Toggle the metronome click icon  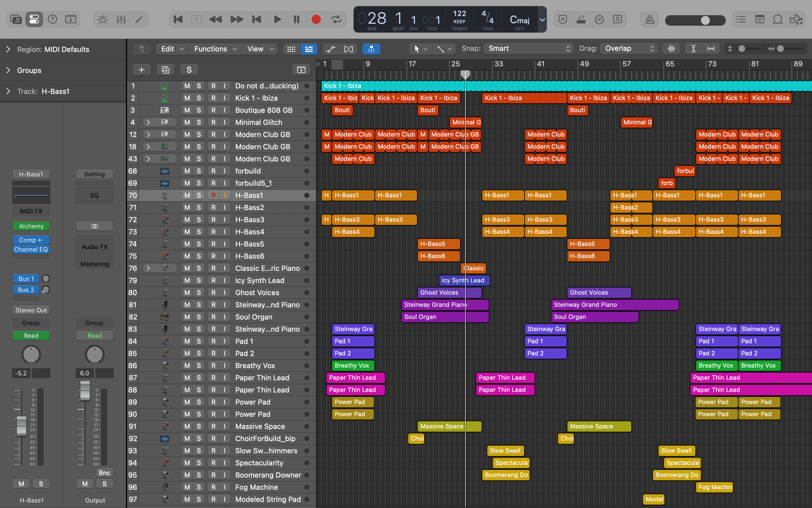pos(650,20)
